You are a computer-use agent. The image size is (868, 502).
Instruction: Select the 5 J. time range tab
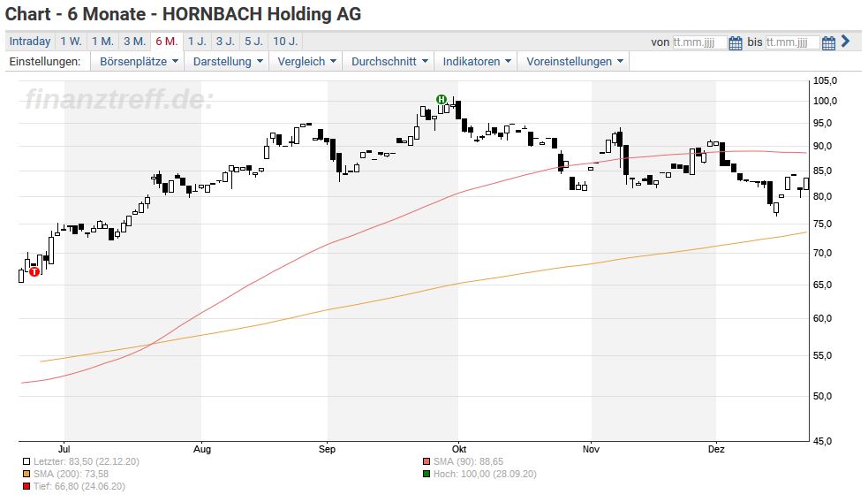(x=254, y=42)
